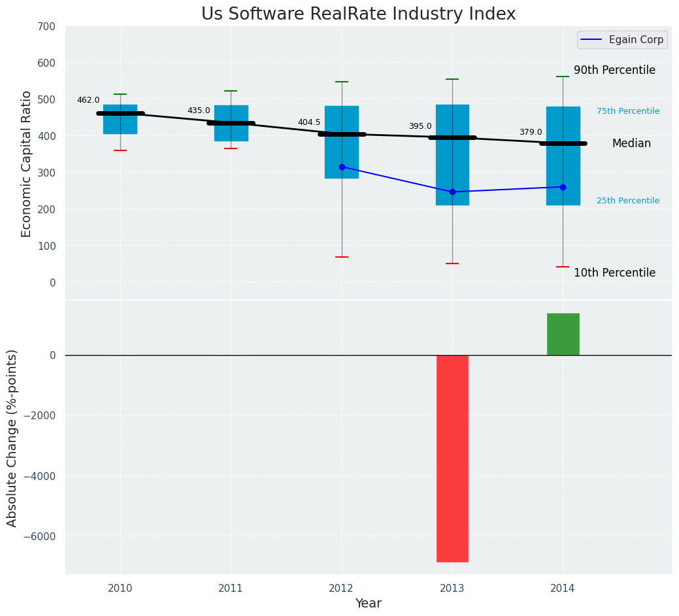Click the 435.0 median value label
Image resolution: width=679 pixels, height=616 pixels.
click(x=199, y=111)
